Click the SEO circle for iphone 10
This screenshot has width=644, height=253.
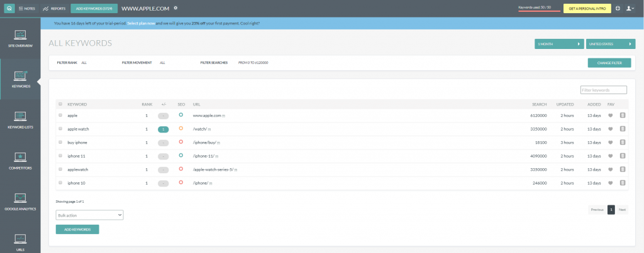coord(180,183)
